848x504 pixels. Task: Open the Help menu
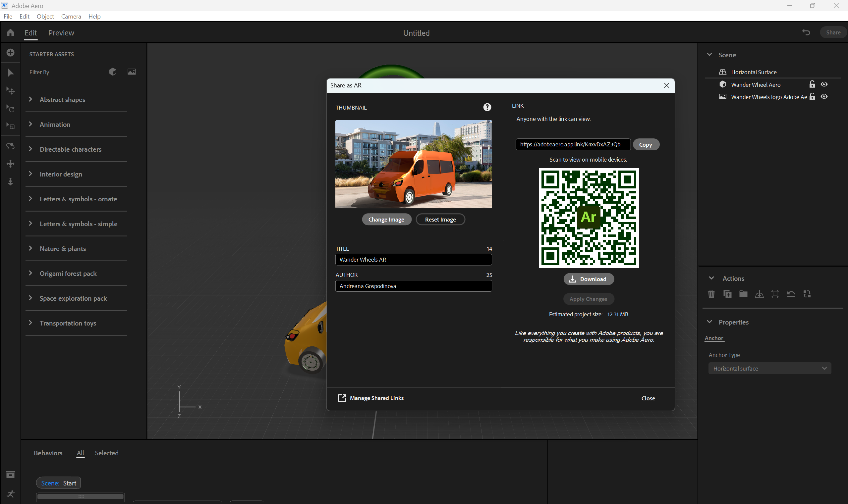(x=94, y=16)
